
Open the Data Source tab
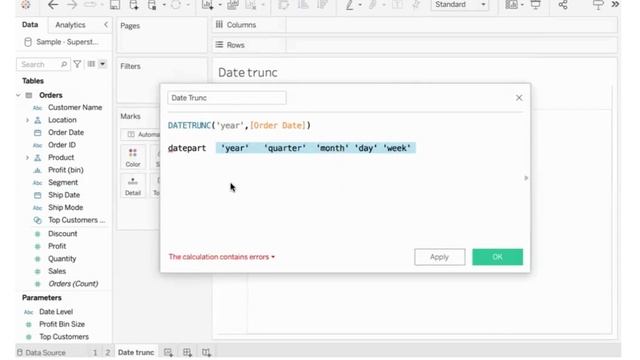[x=41, y=352]
